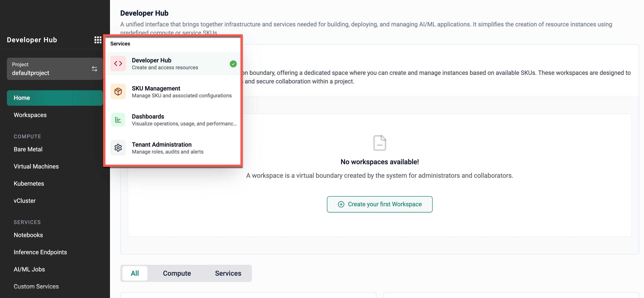Click the apps grid launcher icon

click(98, 40)
